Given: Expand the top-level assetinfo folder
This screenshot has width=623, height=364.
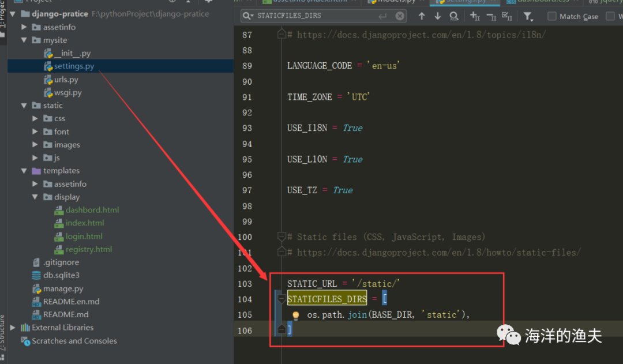Looking at the screenshot, I should pyautogui.click(x=24, y=27).
